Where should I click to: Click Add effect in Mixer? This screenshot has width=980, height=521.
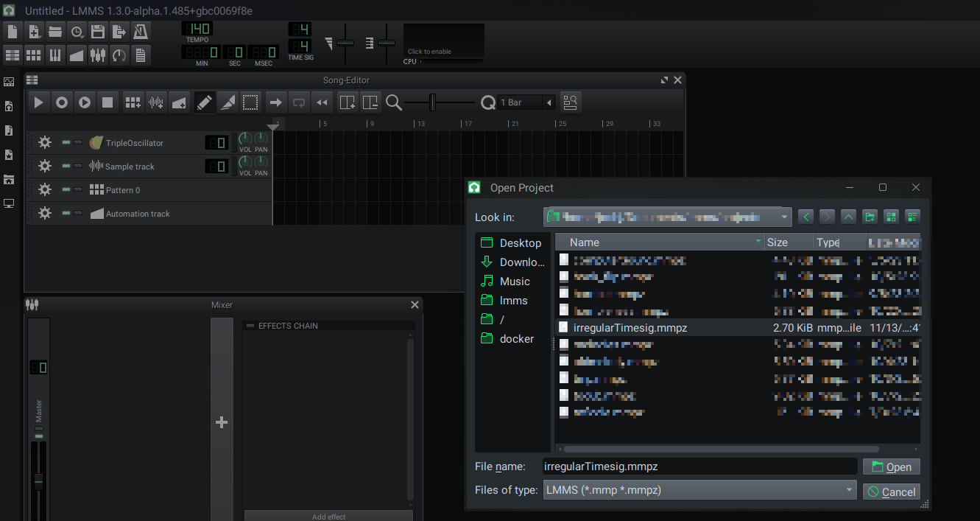328,516
